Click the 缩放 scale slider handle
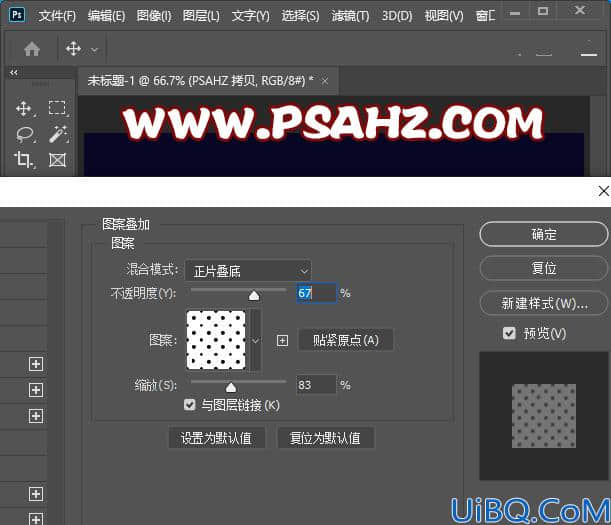The image size is (611, 525). [x=231, y=387]
